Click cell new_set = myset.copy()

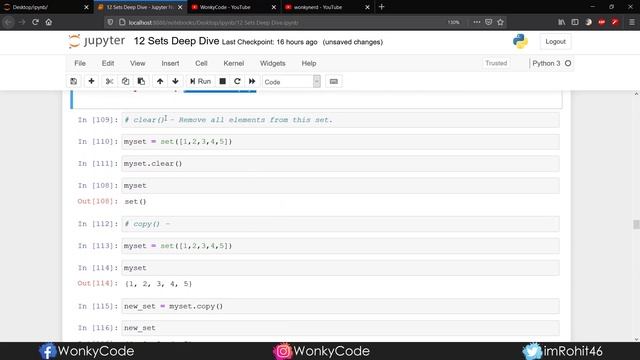(340, 307)
